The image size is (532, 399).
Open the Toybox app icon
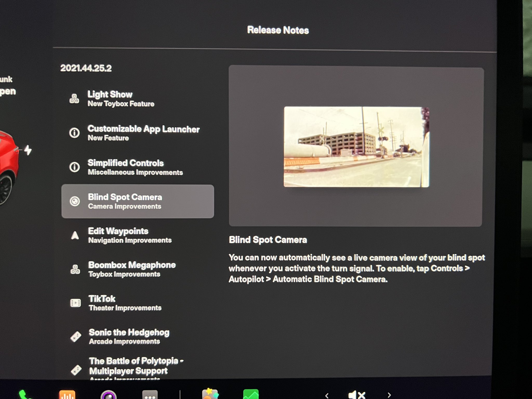tap(210, 394)
